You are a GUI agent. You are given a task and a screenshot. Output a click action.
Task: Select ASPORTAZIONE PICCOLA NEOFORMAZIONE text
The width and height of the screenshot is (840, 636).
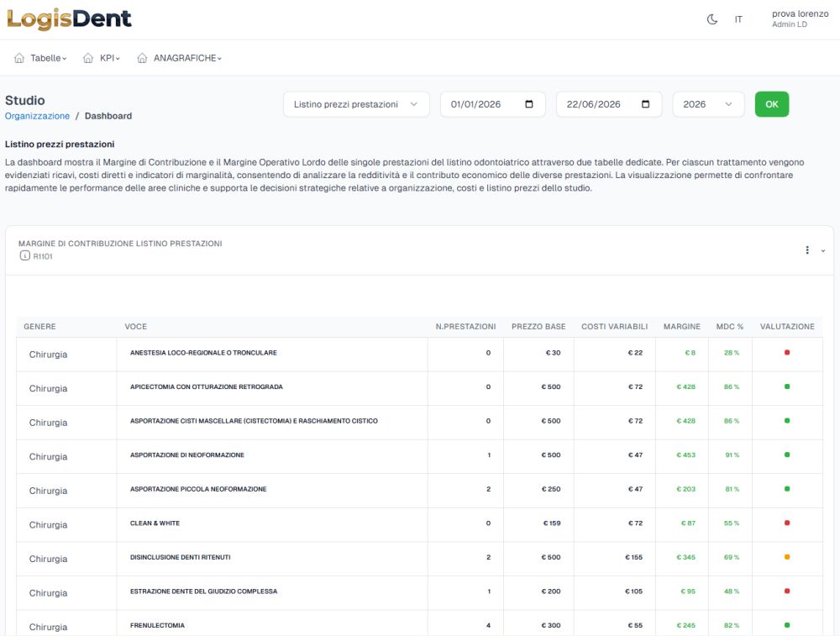[x=198, y=489]
